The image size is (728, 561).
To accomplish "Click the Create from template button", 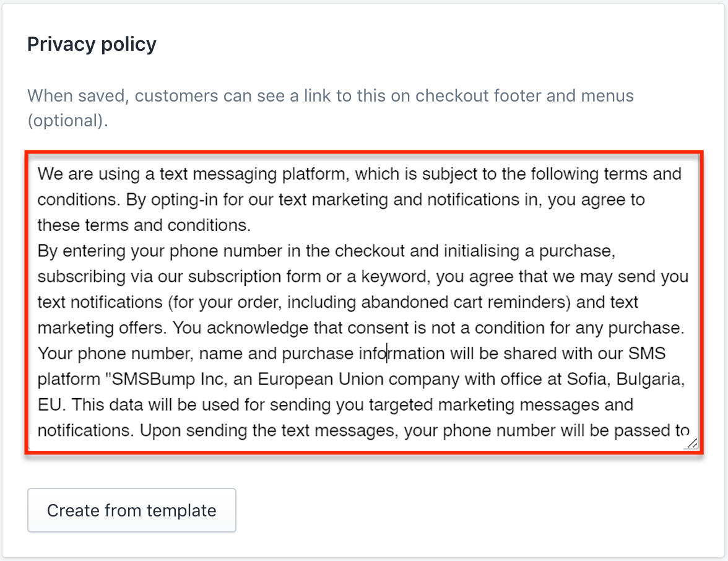I will pos(131,510).
